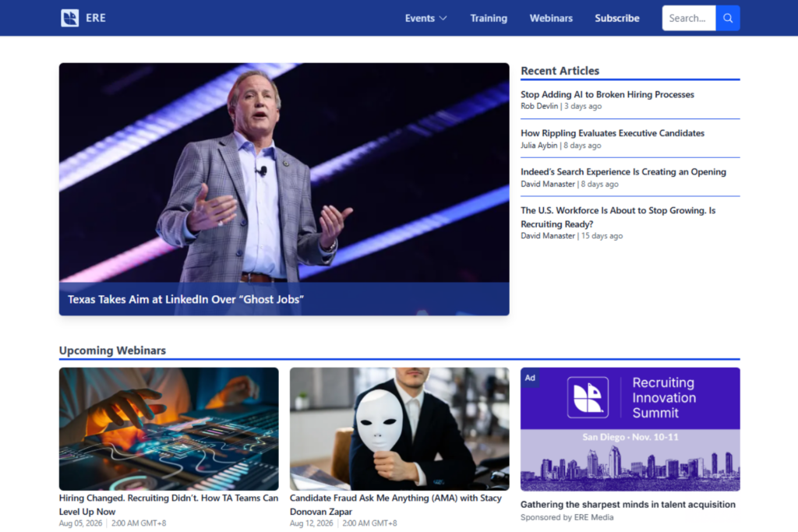Click the "Aug 12, 2026" webinar date

tap(312, 523)
